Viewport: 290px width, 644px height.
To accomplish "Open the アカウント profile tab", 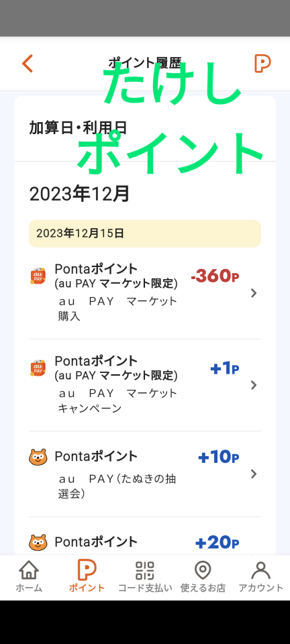I will (x=261, y=577).
